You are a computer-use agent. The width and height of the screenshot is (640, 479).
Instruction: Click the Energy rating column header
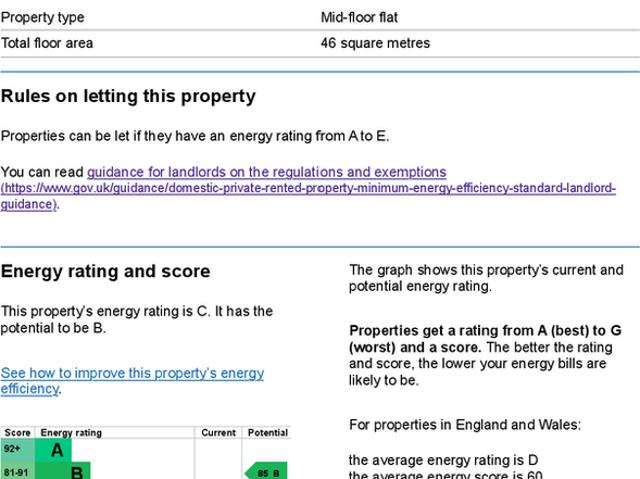(x=70, y=433)
